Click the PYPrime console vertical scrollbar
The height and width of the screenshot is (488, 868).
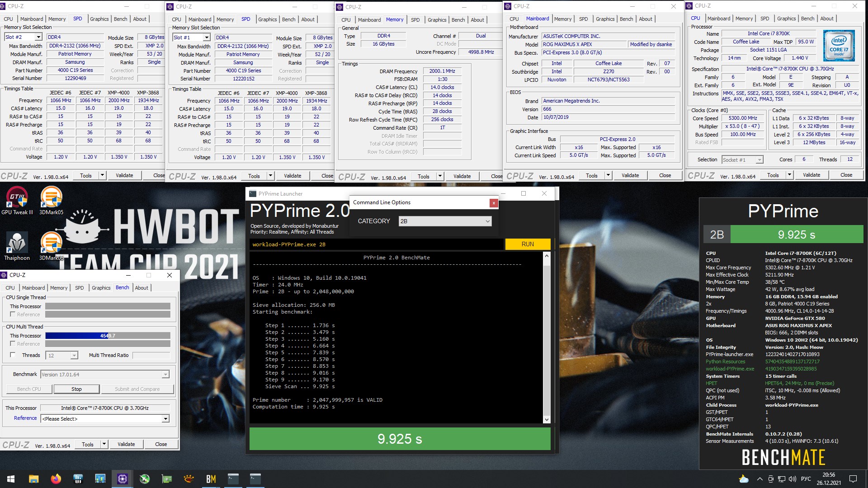click(547, 338)
